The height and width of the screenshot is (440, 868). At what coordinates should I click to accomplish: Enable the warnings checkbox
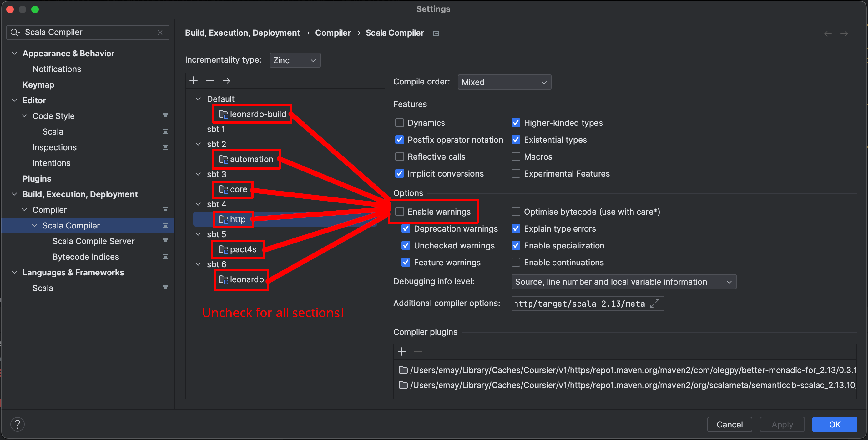[399, 212]
